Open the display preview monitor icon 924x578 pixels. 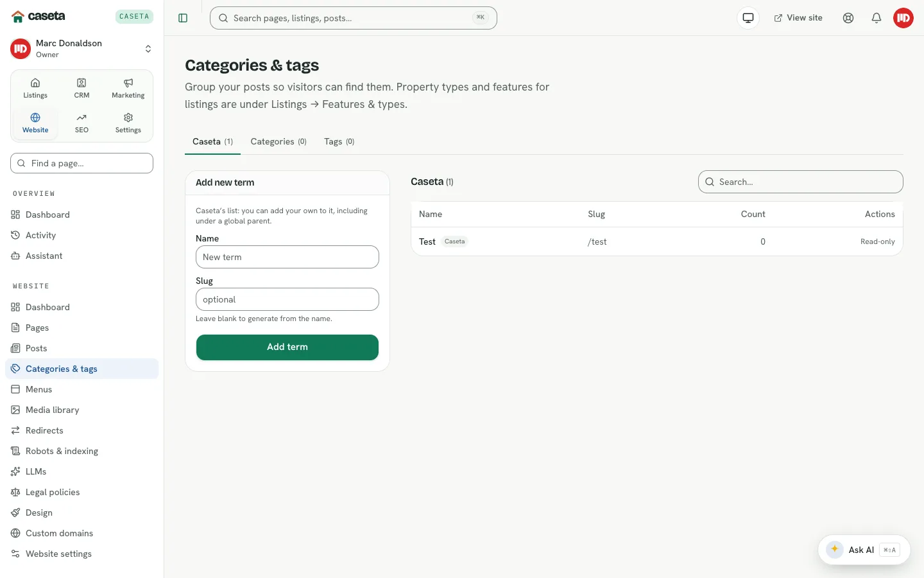tap(748, 18)
